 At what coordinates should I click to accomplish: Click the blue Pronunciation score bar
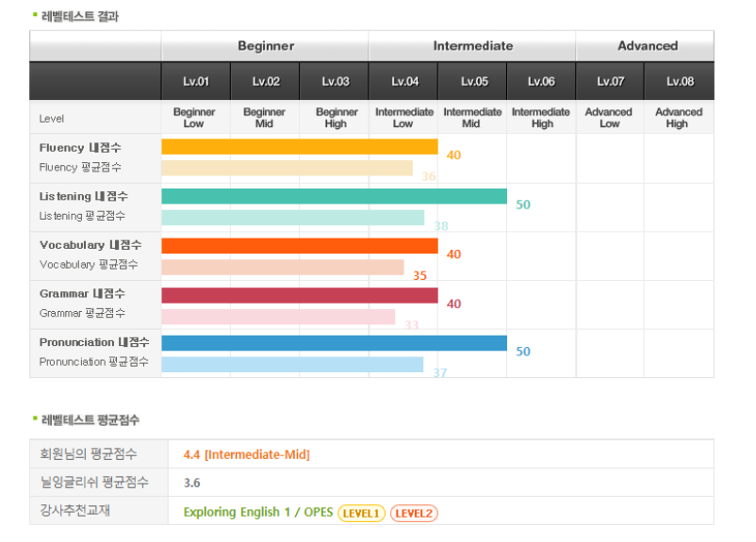click(334, 343)
